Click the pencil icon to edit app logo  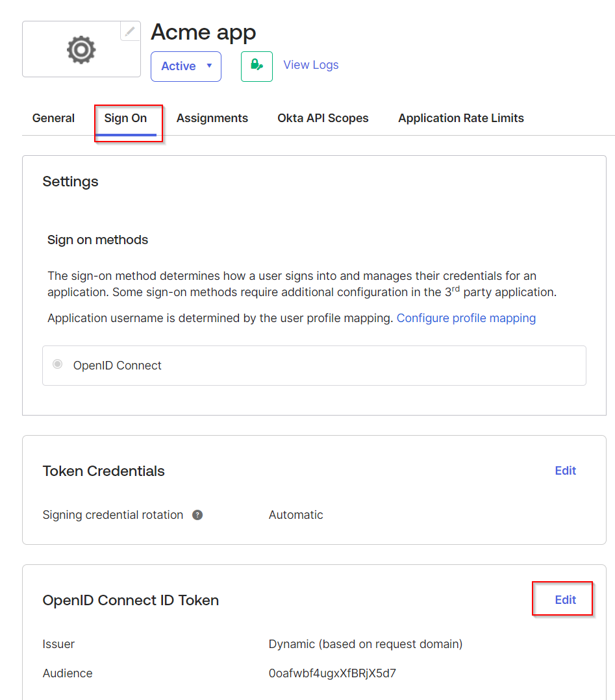130,31
